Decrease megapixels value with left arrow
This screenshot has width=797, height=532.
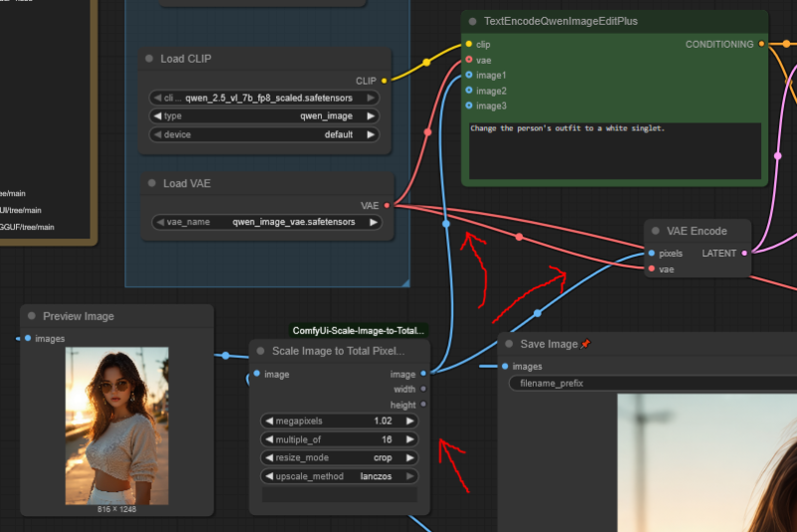point(269,420)
